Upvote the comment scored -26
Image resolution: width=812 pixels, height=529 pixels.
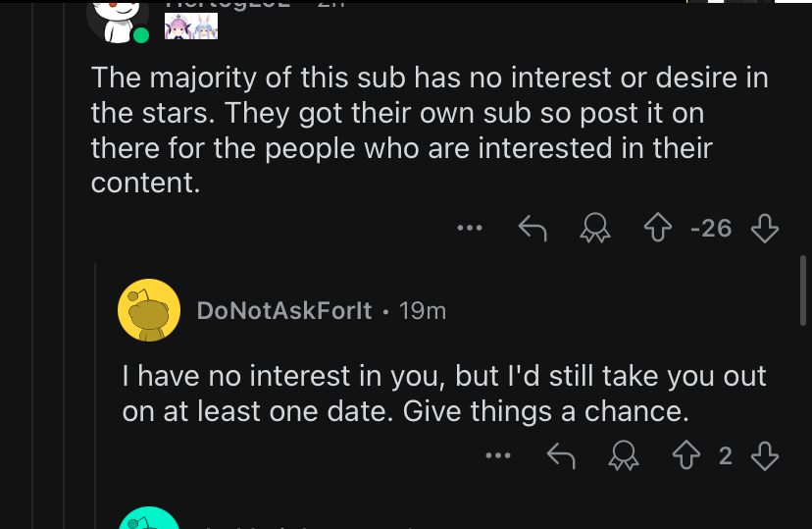[656, 229]
